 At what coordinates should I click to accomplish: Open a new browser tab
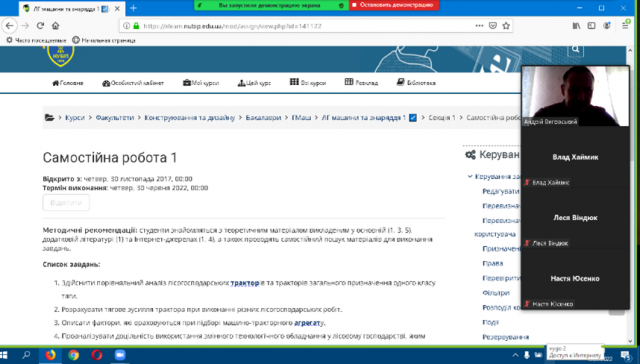(133, 8)
